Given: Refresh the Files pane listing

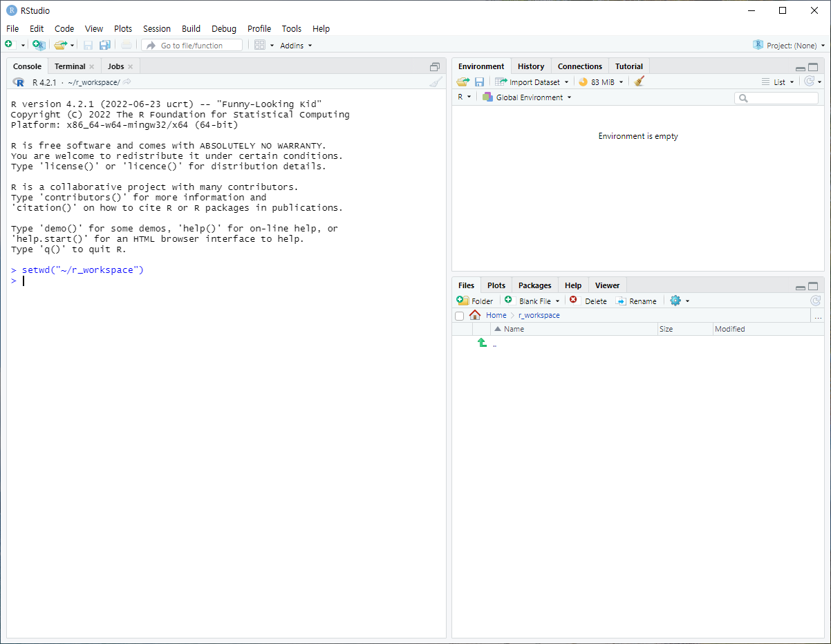Looking at the screenshot, I should click(816, 301).
